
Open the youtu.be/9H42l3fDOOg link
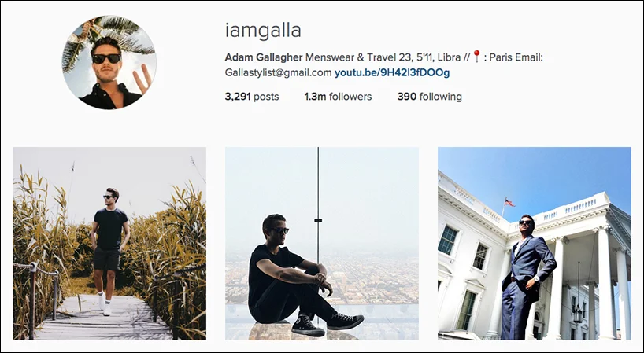[392, 72]
